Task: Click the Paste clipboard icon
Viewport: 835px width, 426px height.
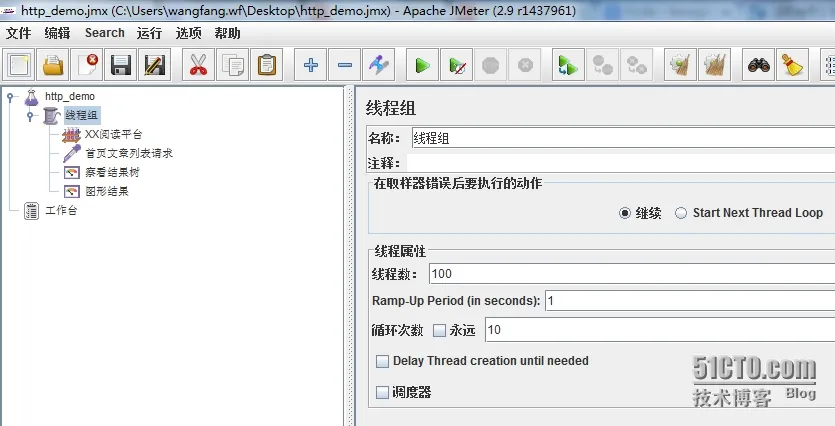Action: (266, 65)
